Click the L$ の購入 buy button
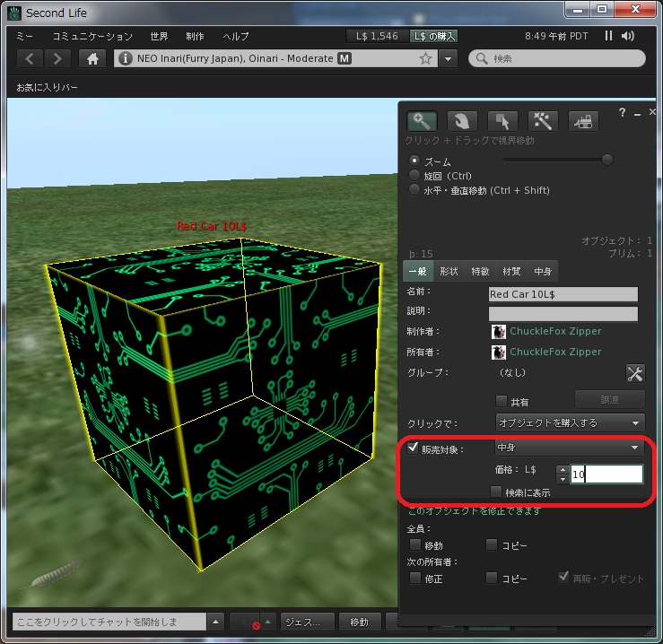Image resolution: width=663 pixels, height=644 pixels. [434, 37]
